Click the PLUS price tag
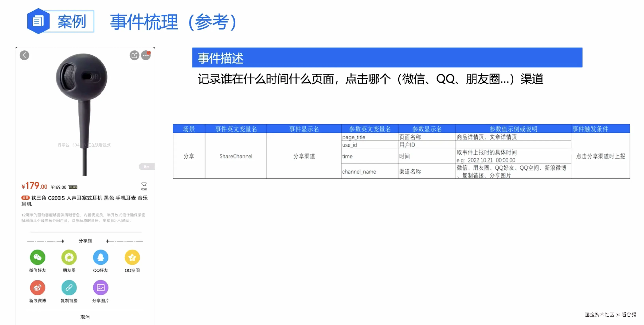 (73, 187)
